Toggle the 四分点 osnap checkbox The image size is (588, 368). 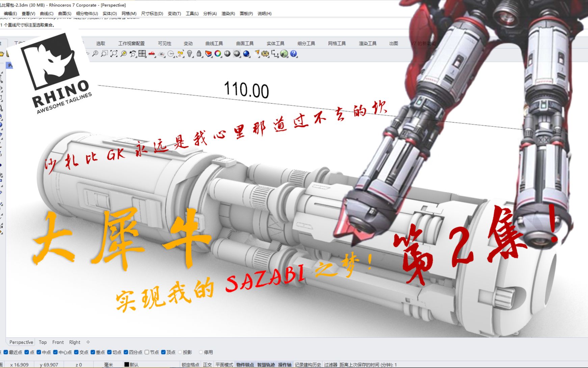click(x=126, y=352)
